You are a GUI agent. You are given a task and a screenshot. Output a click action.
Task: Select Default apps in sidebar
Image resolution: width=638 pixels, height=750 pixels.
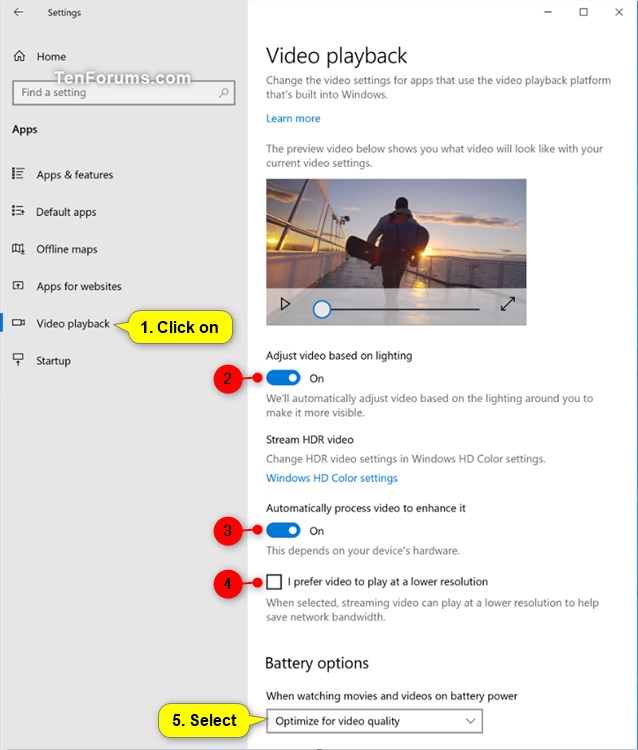(x=66, y=212)
